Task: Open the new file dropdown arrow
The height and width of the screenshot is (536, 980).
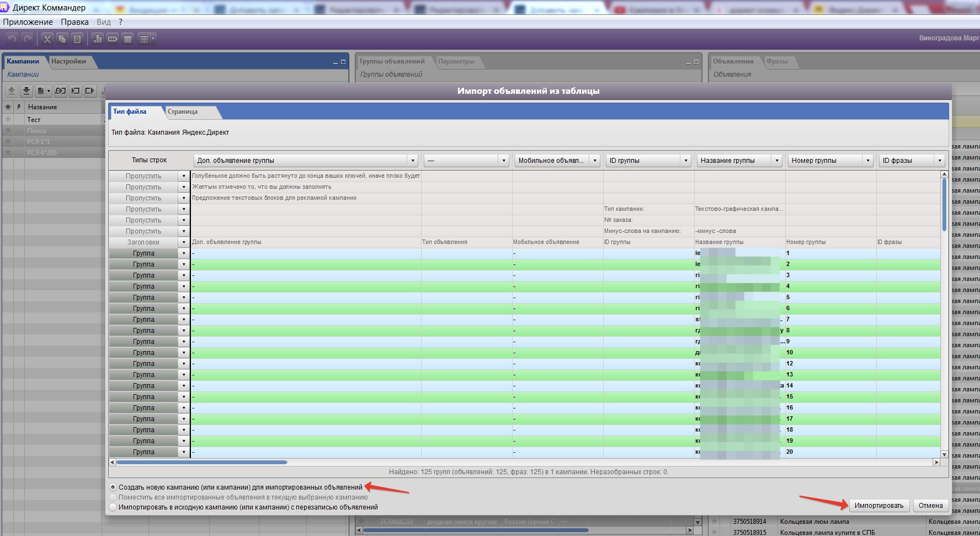Action: click(x=49, y=91)
